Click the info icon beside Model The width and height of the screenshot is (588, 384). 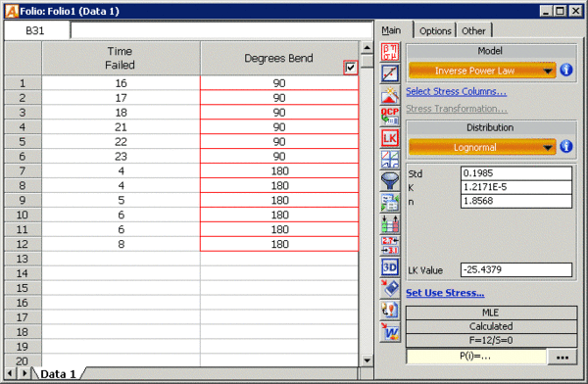coord(566,70)
